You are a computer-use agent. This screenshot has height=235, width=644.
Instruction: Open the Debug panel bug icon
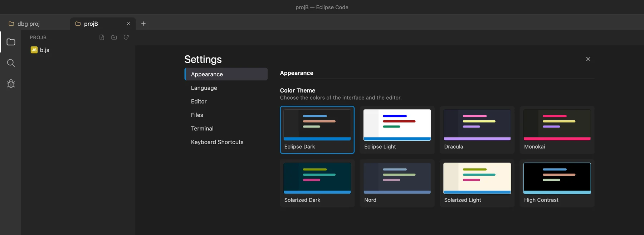pos(11,84)
